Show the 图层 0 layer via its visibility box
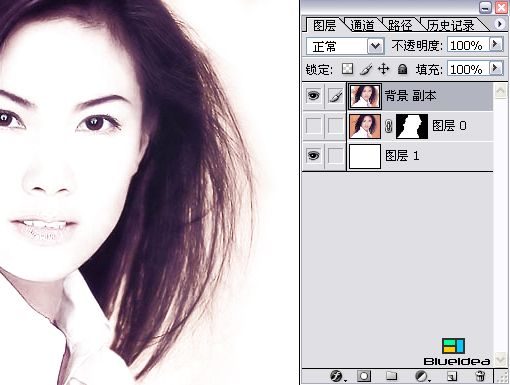Image resolution: width=510 pixels, height=385 pixels. [x=313, y=126]
